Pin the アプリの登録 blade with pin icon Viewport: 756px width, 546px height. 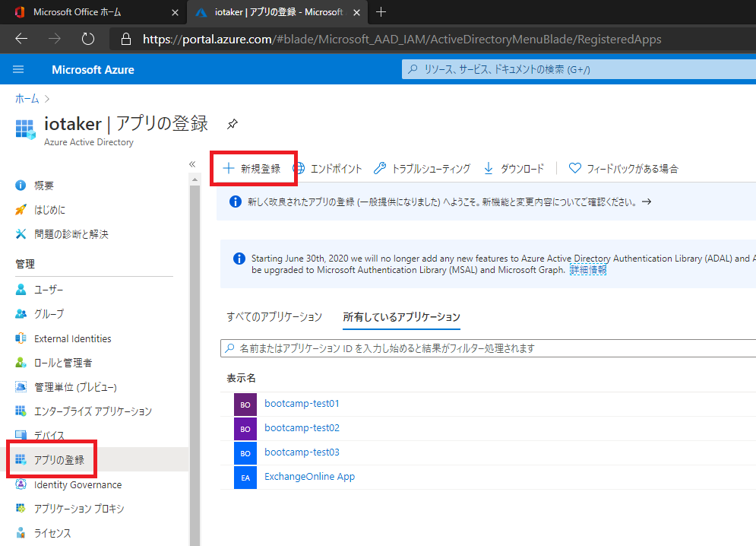click(x=233, y=123)
